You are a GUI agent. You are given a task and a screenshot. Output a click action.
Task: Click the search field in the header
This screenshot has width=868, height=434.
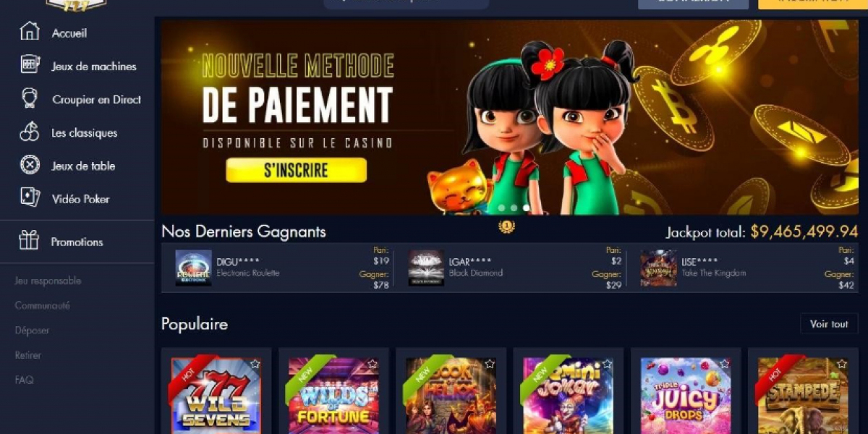(x=406, y=3)
